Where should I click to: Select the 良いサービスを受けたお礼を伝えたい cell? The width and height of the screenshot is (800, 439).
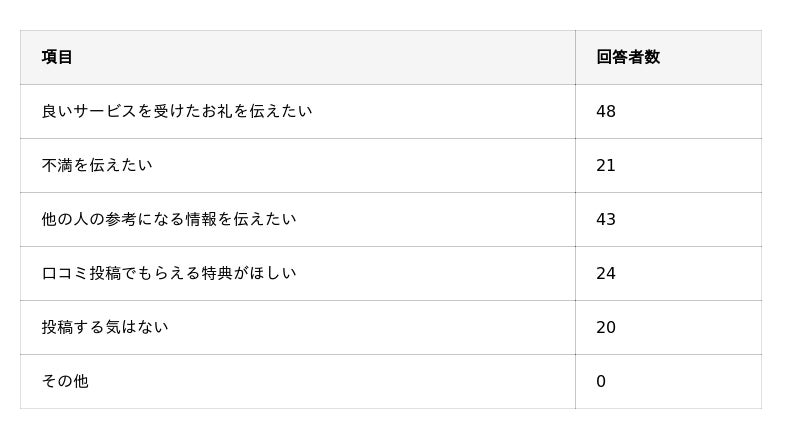coord(177,111)
